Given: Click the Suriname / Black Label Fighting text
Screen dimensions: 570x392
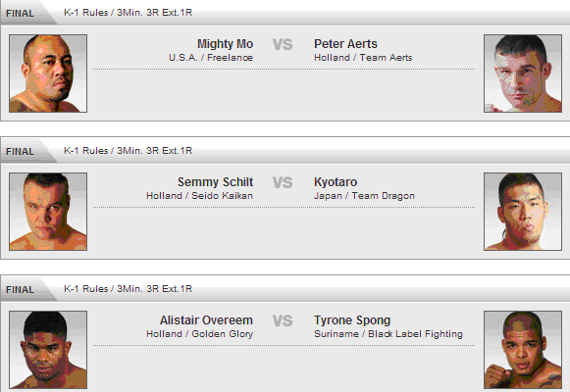Looking at the screenshot, I should point(389,334).
